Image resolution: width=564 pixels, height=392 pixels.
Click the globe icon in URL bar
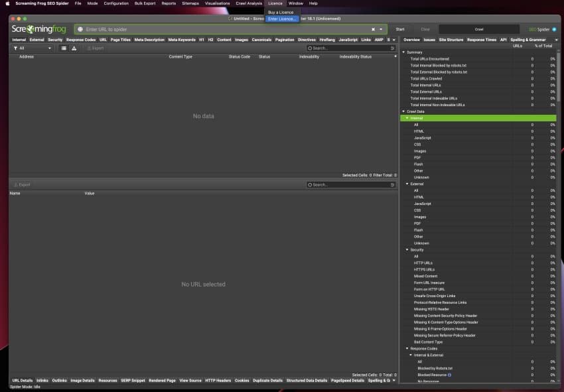[80, 29]
